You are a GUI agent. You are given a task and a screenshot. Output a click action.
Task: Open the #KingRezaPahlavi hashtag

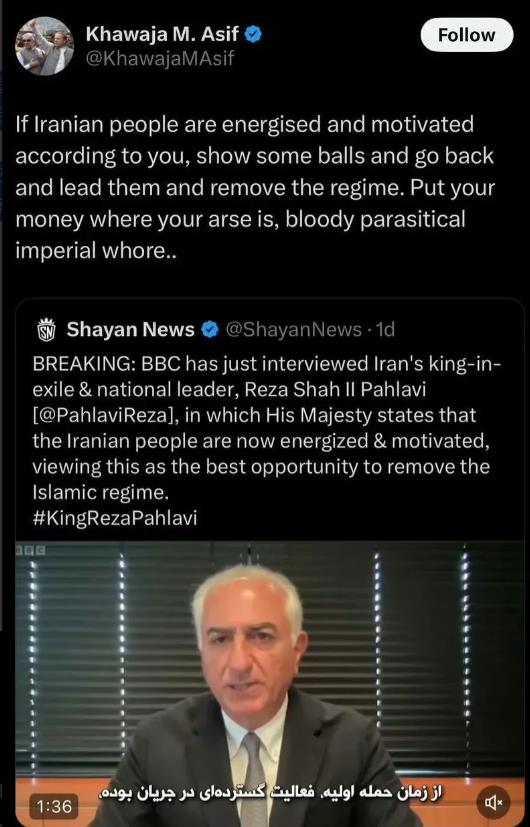(x=114, y=518)
